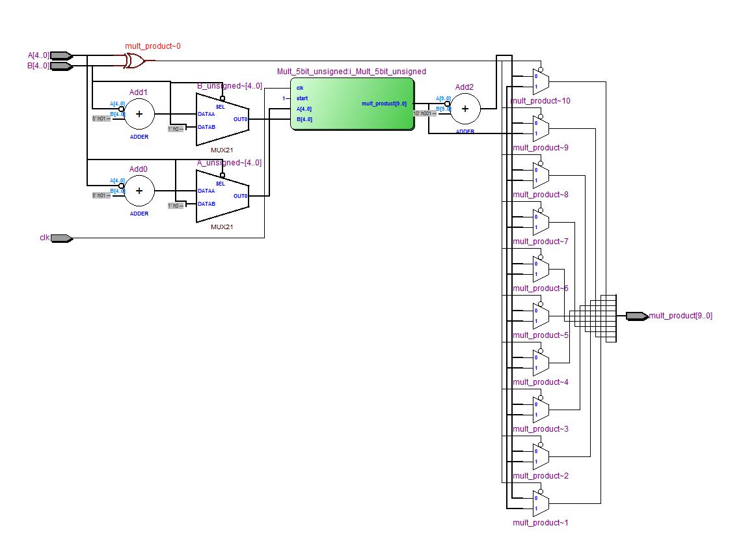This screenshot has width=756, height=543.
Task: Click the 'start' port of the module block
Action: pos(303,98)
